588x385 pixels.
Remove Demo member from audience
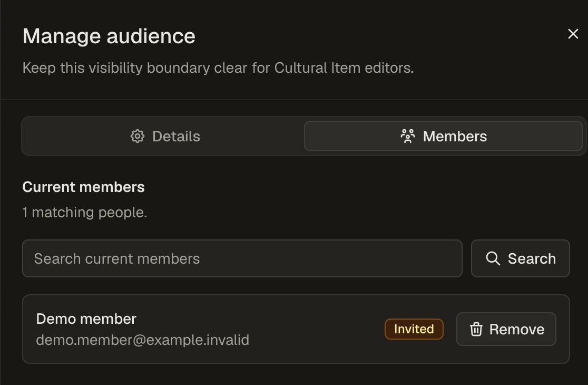[x=506, y=329]
